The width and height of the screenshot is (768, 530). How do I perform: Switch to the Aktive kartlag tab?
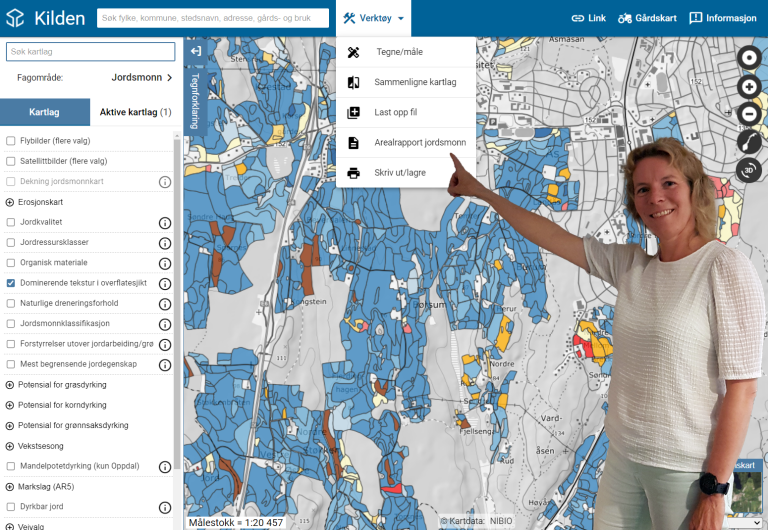click(135, 112)
